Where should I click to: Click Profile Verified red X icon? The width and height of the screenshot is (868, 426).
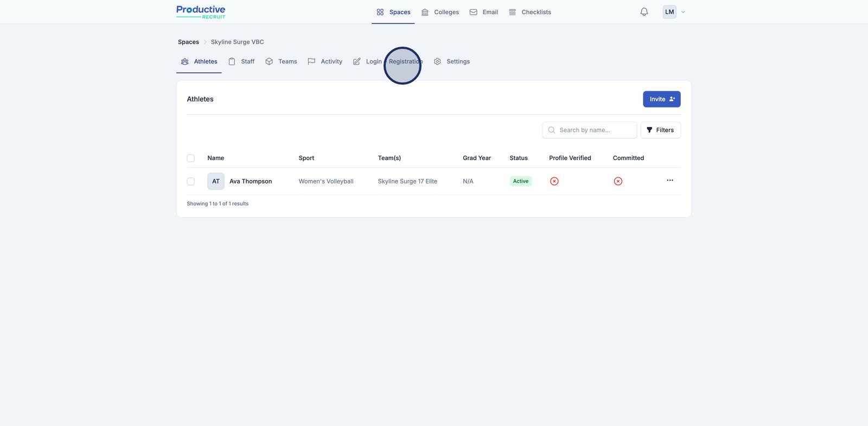[554, 181]
